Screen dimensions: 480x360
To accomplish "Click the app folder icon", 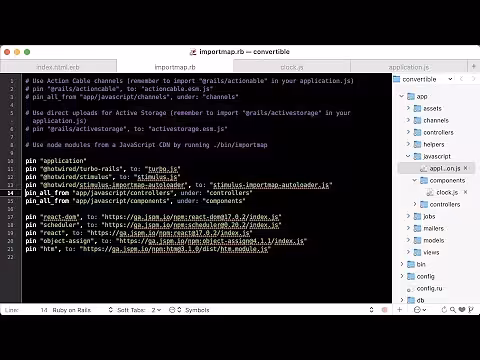I will pos(411,96).
